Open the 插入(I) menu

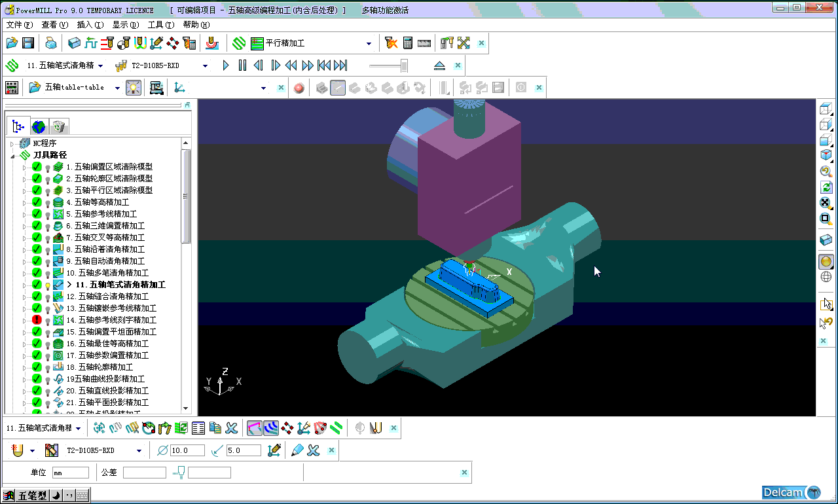(x=90, y=25)
